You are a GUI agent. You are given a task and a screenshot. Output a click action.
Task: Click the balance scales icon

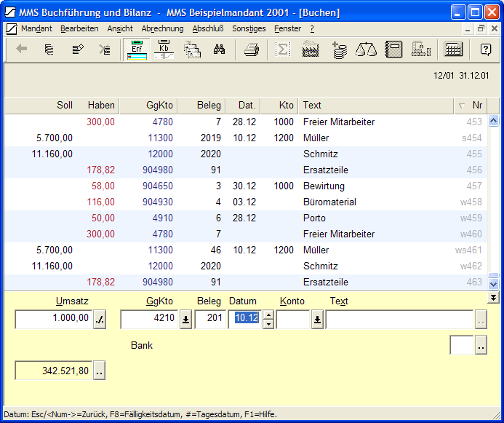(x=366, y=50)
